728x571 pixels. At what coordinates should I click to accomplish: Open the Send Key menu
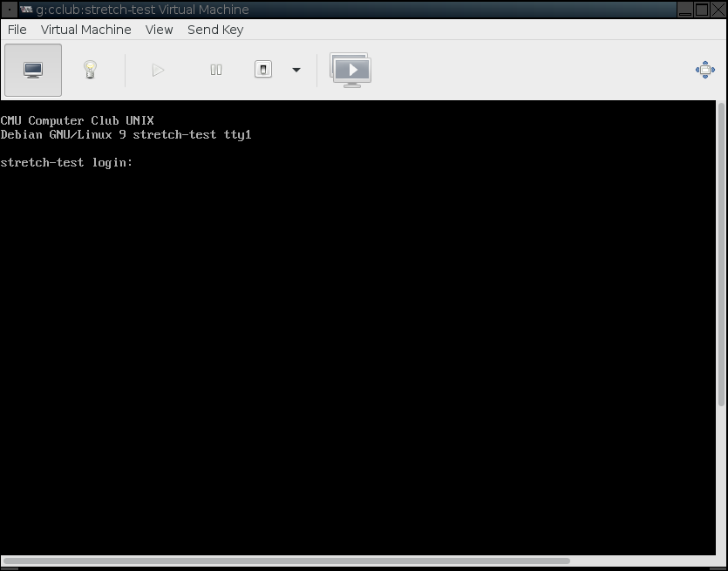coord(215,30)
